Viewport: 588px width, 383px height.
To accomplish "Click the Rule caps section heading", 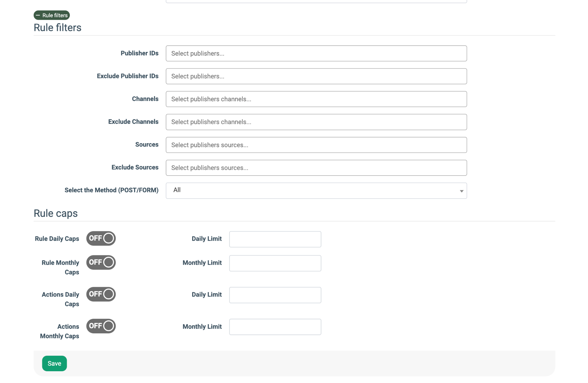I will [x=56, y=213].
